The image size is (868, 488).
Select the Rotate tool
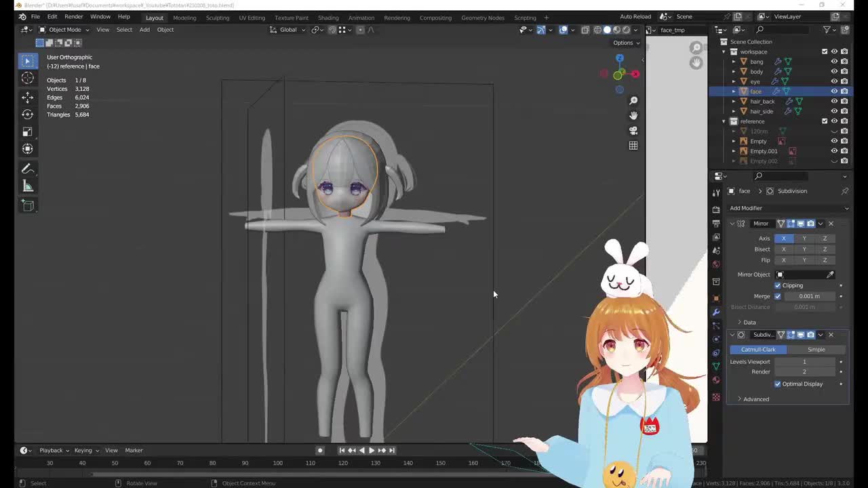(x=28, y=115)
